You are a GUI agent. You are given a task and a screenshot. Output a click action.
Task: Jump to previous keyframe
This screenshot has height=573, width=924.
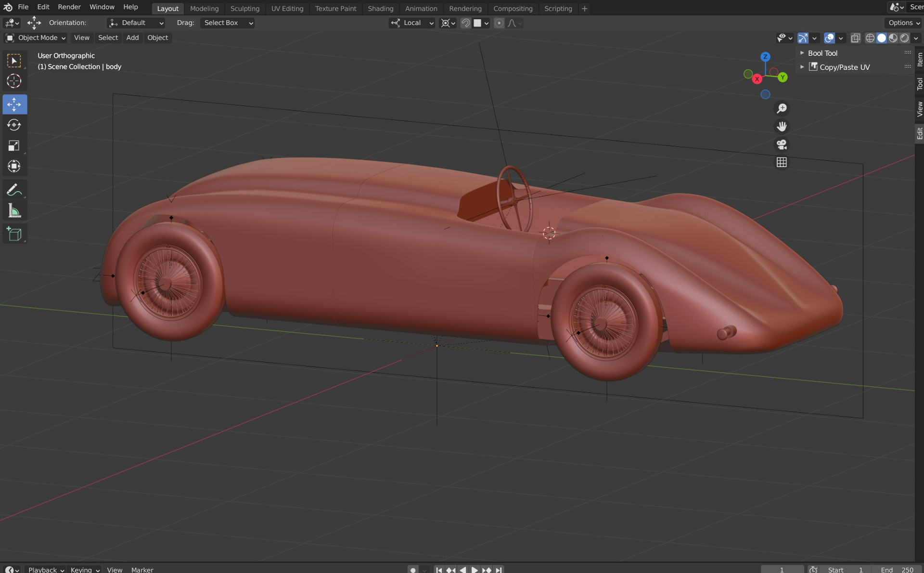(450, 570)
